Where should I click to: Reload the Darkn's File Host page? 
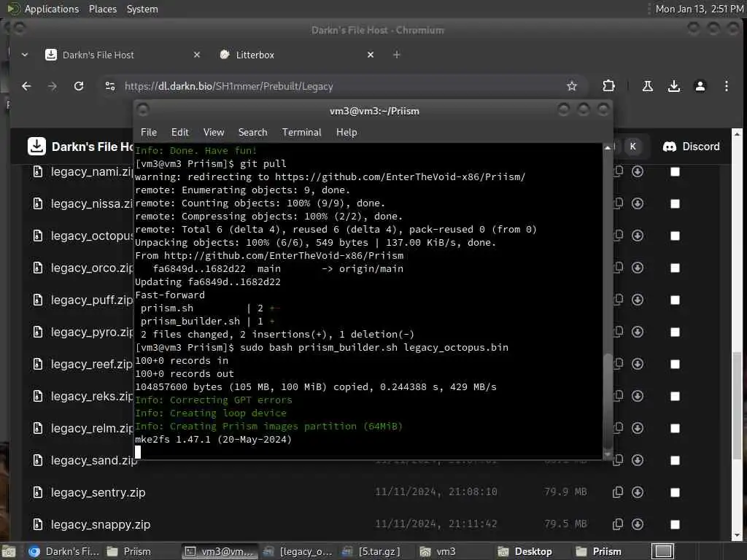point(79,86)
